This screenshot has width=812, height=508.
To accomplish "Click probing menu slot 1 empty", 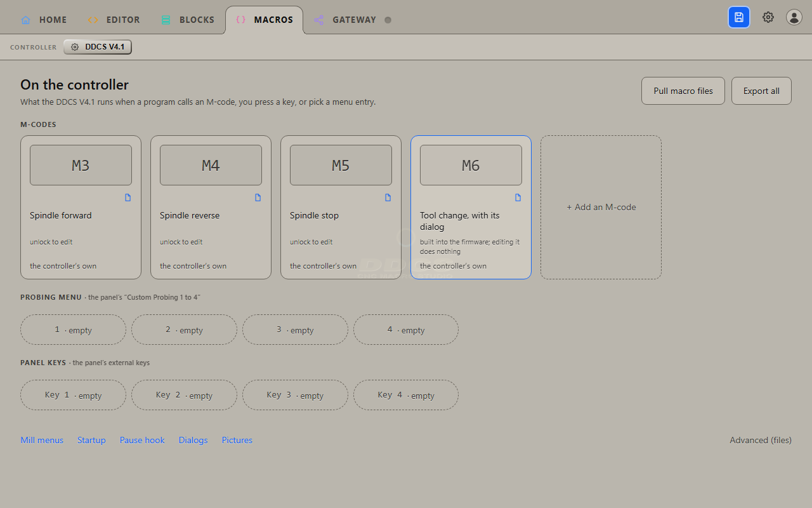I will click(73, 330).
